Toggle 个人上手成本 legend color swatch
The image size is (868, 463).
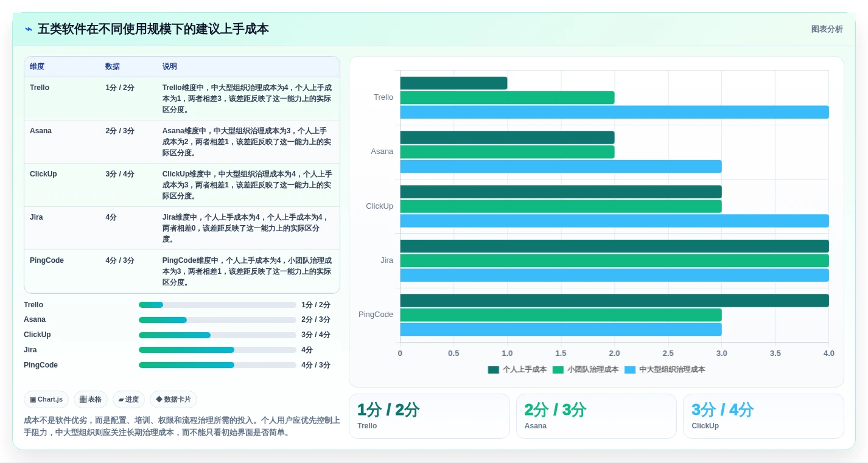[x=493, y=370]
